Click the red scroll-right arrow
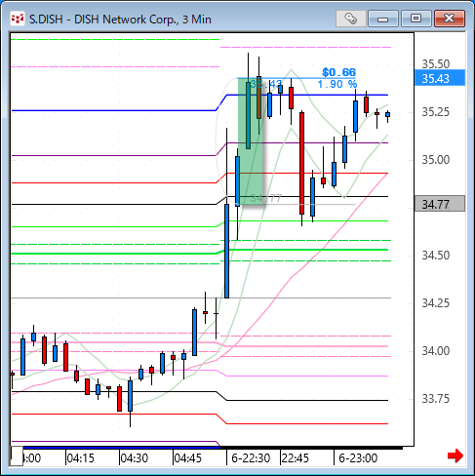475x476 pixels. tap(455, 456)
